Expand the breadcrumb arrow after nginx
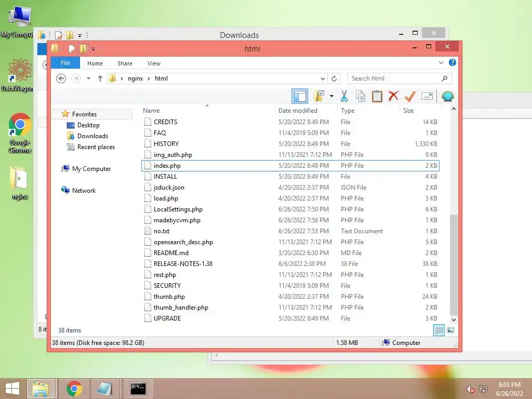 (149, 78)
